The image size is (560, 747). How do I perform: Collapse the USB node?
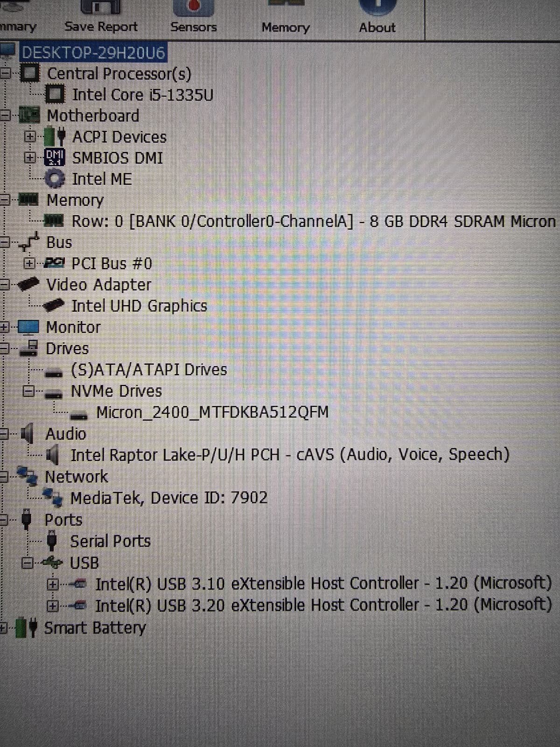click(28, 563)
